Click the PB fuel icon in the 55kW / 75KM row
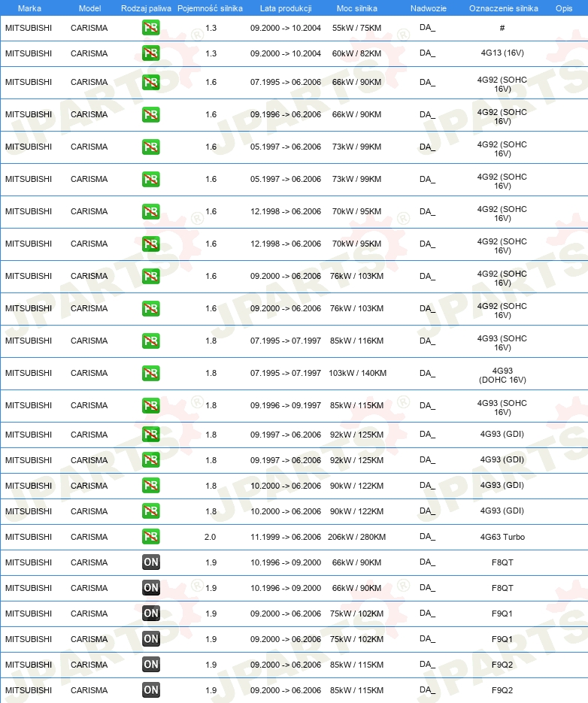This screenshot has width=588, height=703. click(x=150, y=28)
